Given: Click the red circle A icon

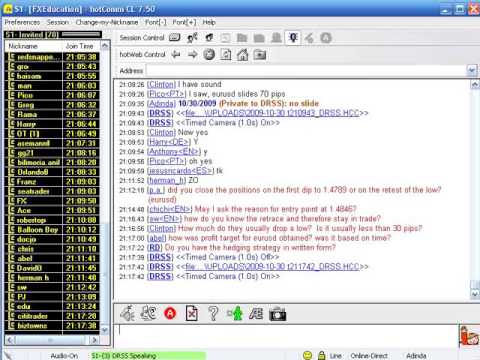Looking at the screenshot, I should tap(170, 314).
